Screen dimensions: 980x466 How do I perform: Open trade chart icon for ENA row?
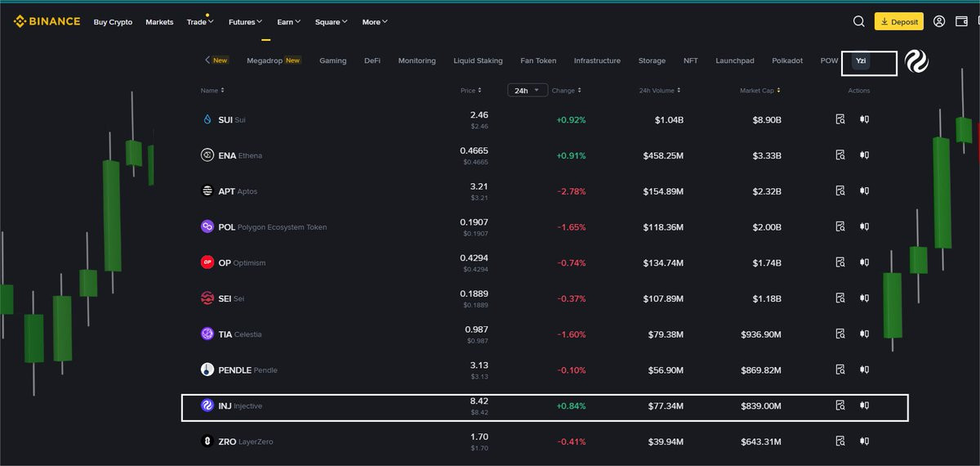tap(864, 155)
